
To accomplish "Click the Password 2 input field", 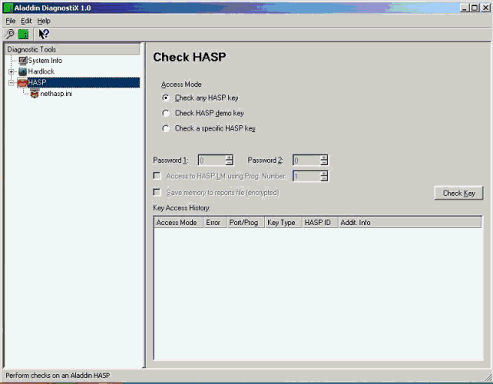I will coord(306,160).
